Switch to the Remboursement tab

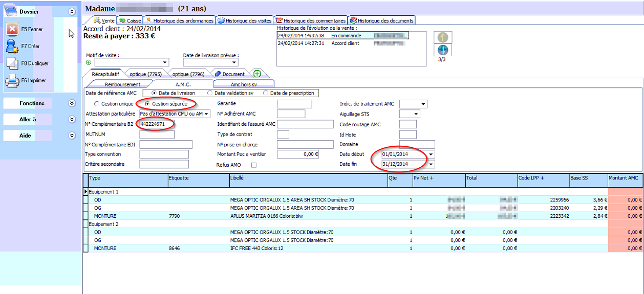(x=122, y=84)
